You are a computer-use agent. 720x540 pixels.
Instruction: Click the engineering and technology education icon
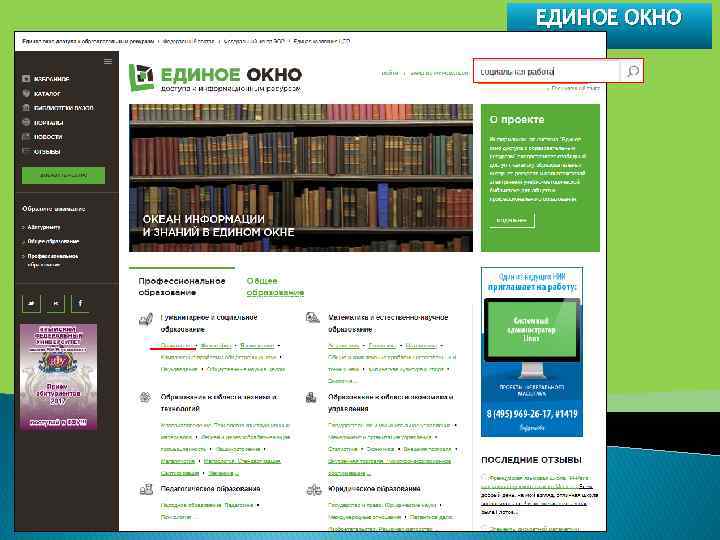[x=145, y=397]
